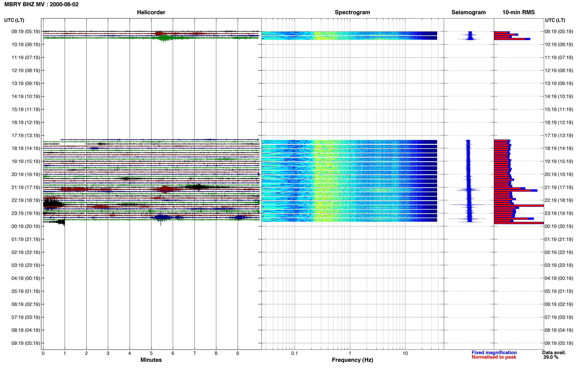Click the right '10:19 (06:19)' time label
588x368 pixels.
coord(559,44)
